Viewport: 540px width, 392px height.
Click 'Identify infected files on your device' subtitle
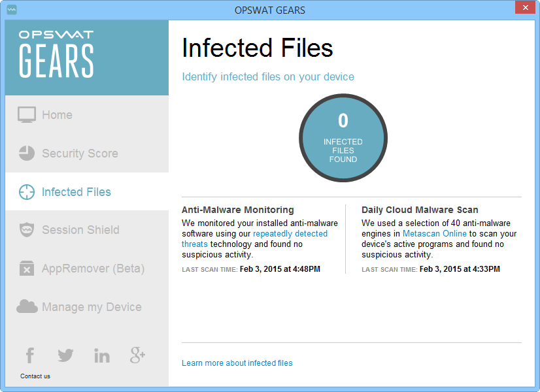268,76
